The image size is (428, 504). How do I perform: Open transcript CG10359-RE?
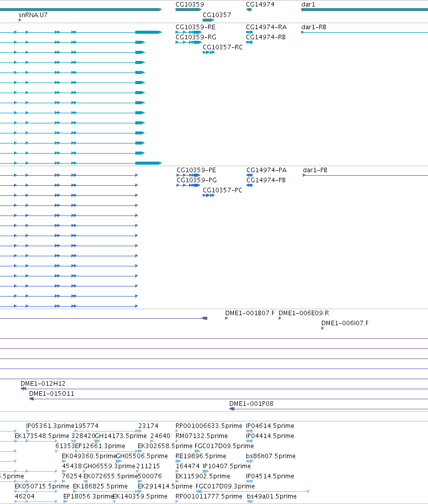(196, 27)
